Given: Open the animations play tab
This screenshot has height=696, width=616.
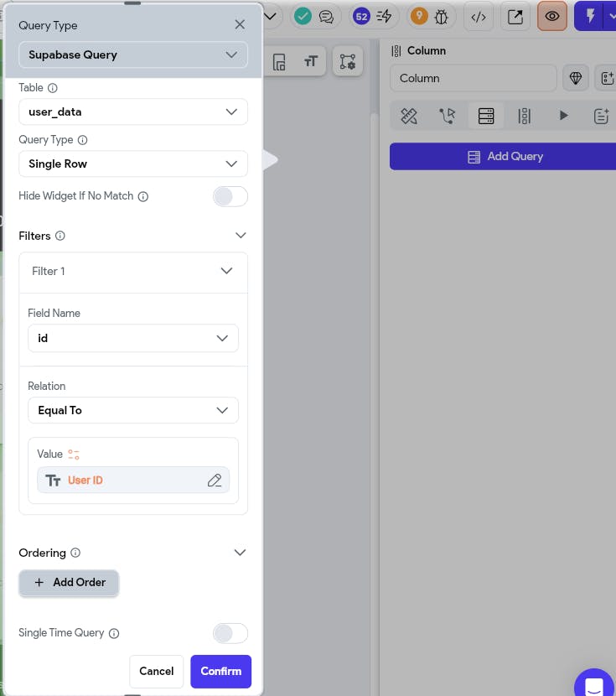Looking at the screenshot, I should point(563,116).
